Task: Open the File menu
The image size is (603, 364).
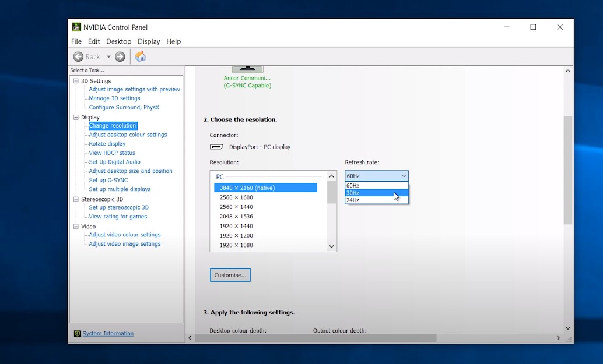Action: pos(76,41)
